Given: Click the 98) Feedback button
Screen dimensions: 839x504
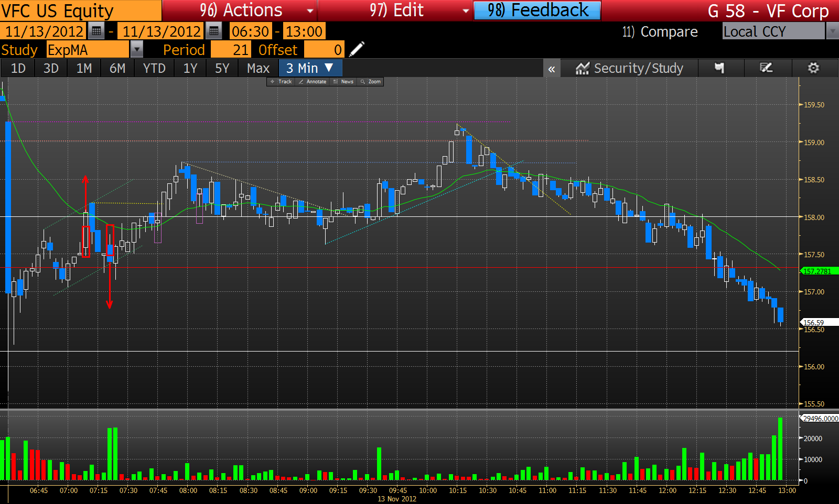Looking at the screenshot, I should [x=537, y=10].
